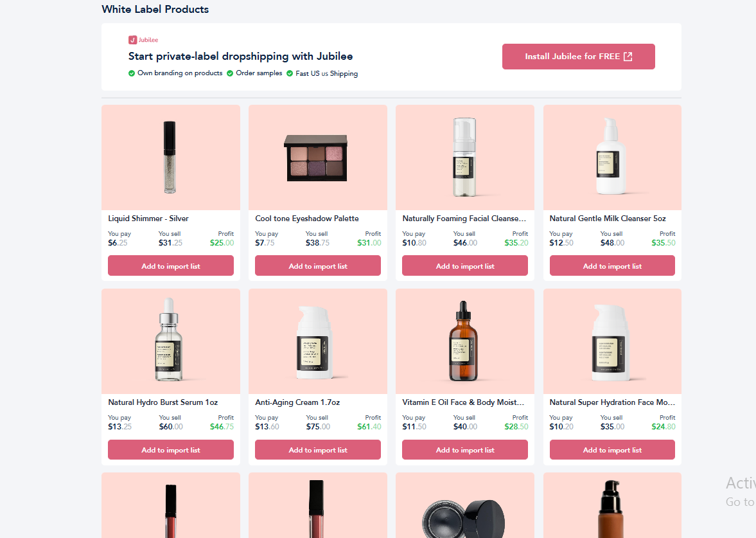756x538 pixels.
Task: Add Vitamin E Oil to import list
Action: (x=465, y=450)
